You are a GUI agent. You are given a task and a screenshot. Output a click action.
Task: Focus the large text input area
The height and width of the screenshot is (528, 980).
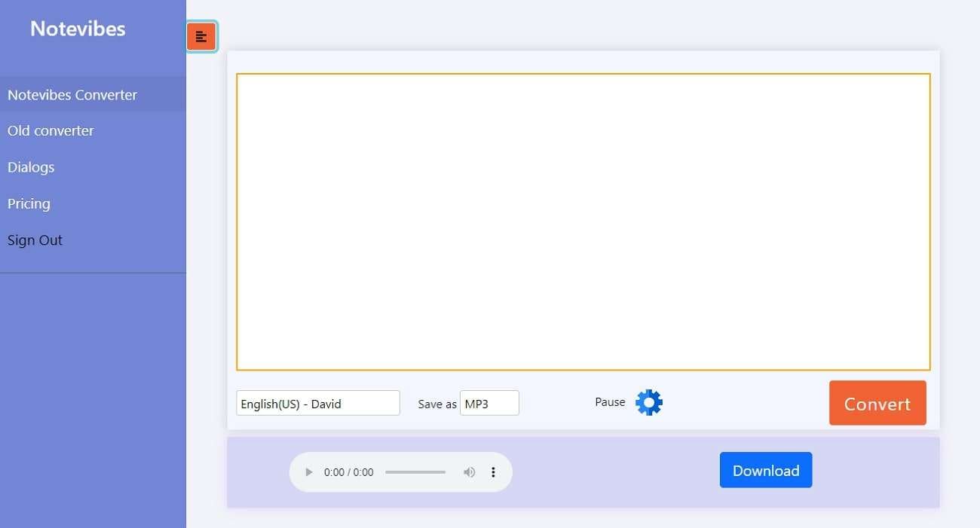point(583,221)
